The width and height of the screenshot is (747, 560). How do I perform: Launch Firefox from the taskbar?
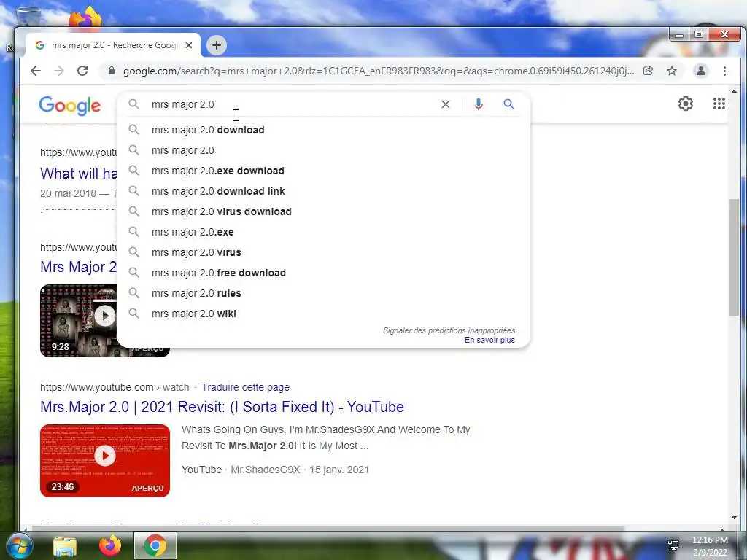tap(110, 546)
